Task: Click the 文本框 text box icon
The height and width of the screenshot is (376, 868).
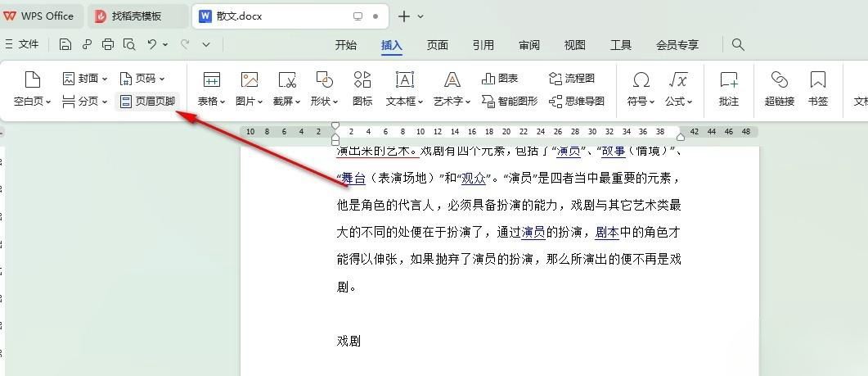Action: pyautogui.click(x=405, y=79)
